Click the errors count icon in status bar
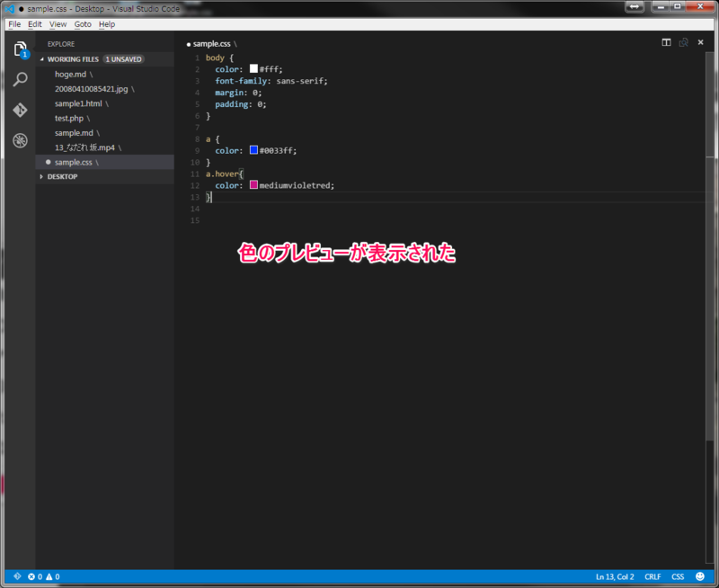The image size is (719, 588). 35,576
